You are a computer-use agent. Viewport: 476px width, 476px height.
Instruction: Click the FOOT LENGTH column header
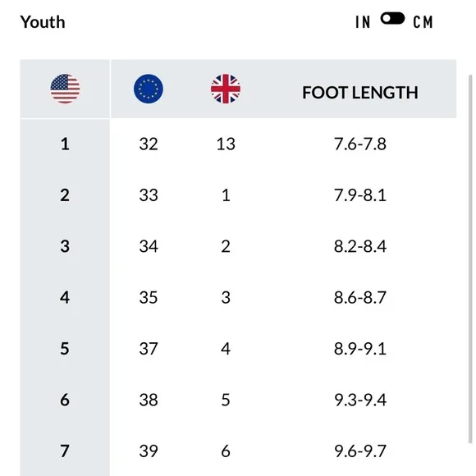tap(360, 93)
